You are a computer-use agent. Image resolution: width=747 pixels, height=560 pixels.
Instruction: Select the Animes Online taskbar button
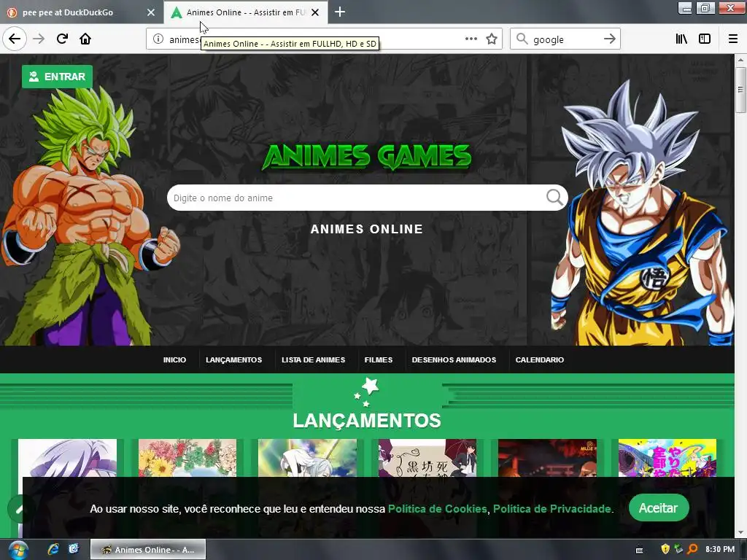click(148, 550)
